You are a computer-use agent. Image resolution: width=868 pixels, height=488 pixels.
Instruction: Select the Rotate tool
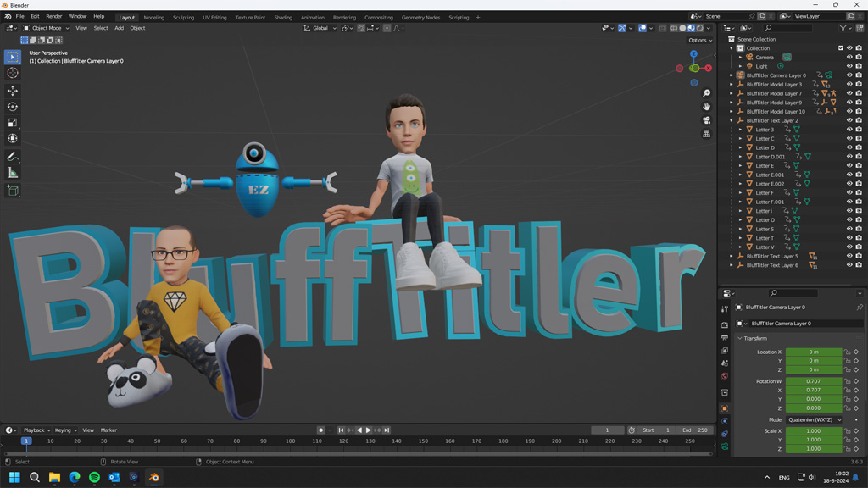[x=13, y=107]
